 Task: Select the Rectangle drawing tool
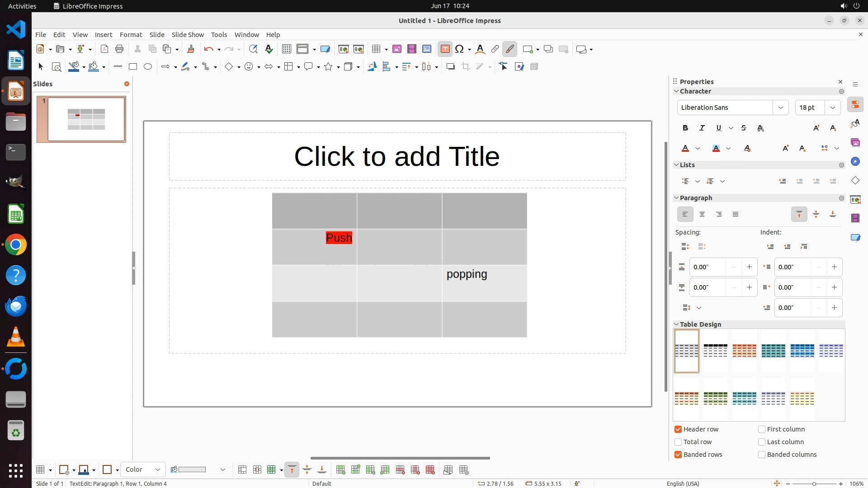point(133,67)
